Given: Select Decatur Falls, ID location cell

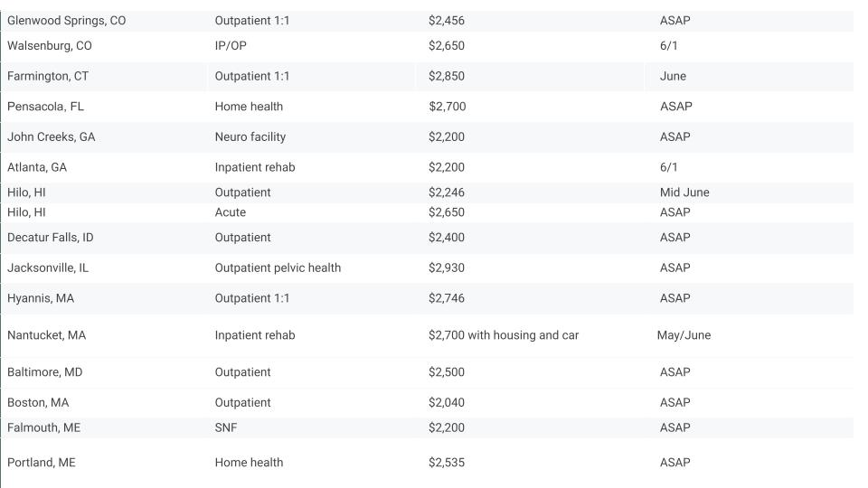Looking at the screenshot, I should (x=51, y=238).
